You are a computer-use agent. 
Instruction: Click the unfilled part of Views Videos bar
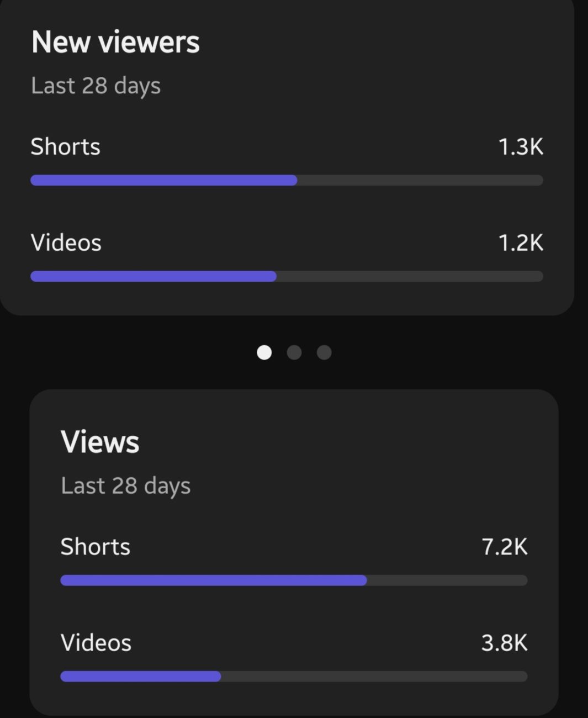pyautogui.click(x=374, y=676)
